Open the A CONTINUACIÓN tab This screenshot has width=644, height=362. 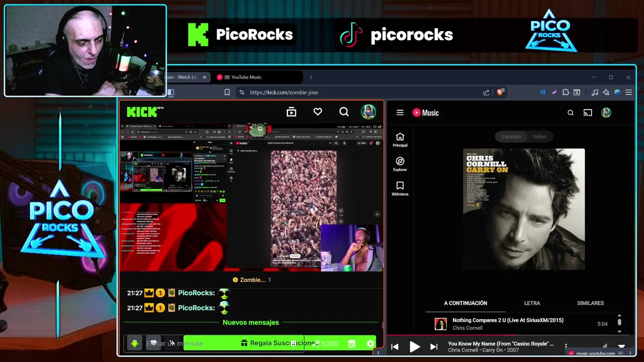(x=465, y=303)
